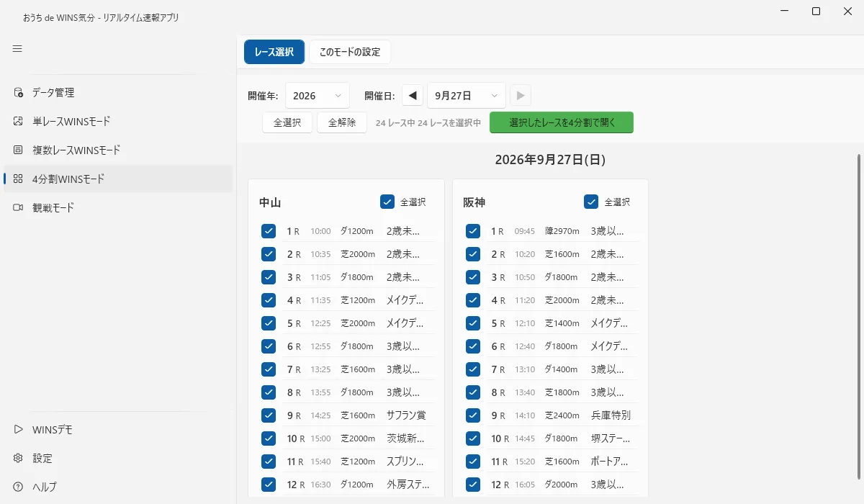Switch to 単レースWINSモード
The image size is (864, 504).
pos(118,122)
